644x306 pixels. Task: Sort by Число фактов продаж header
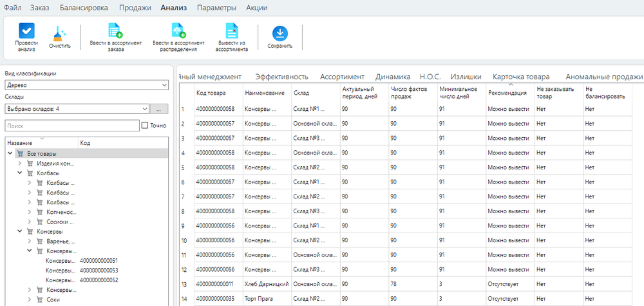413,93
